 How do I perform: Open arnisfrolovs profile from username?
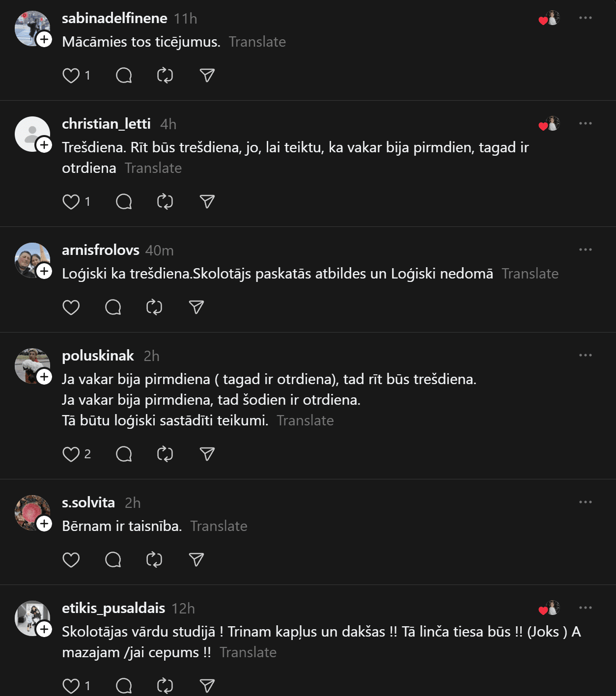101,250
